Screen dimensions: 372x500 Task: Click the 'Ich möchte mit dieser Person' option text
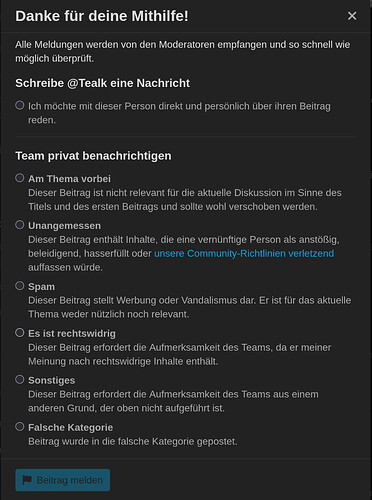179,113
